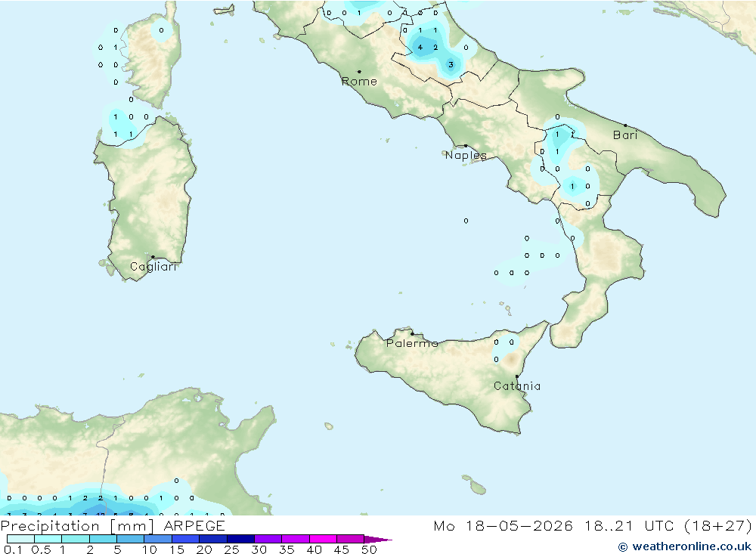Pick the 10–15 mm legend color swatch
Image resolution: width=756 pixels, height=554 pixels.
pos(158,539)
